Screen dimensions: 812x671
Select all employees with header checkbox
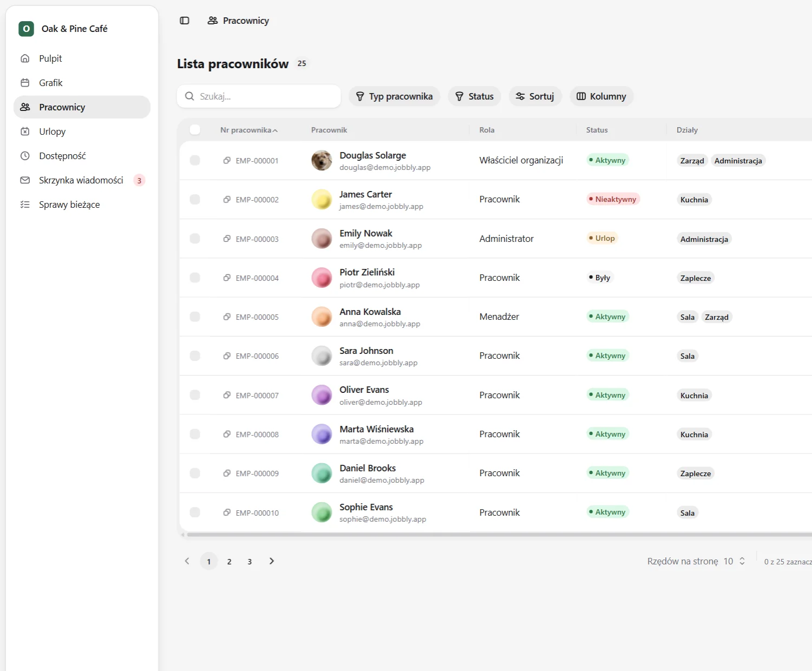[x=195, y=129]
